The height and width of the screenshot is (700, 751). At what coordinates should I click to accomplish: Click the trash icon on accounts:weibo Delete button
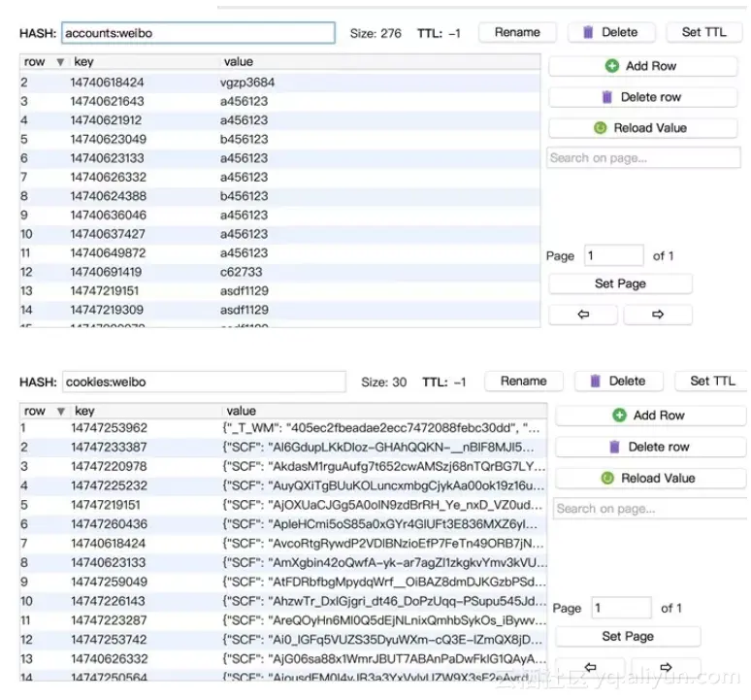588,32
